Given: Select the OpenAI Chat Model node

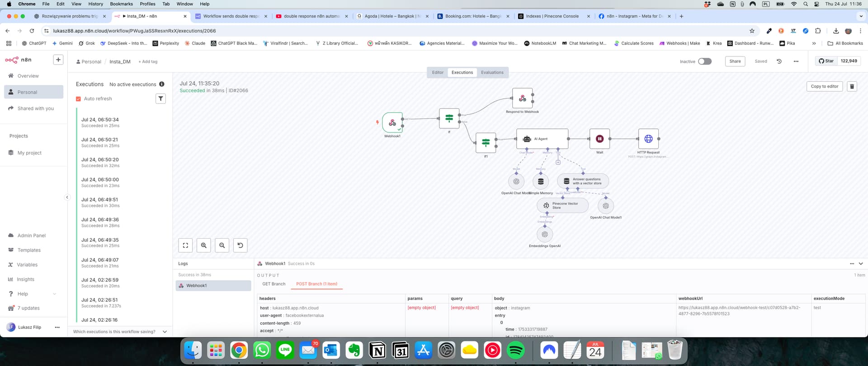Looking at the screenshot, I should (516, 181).
